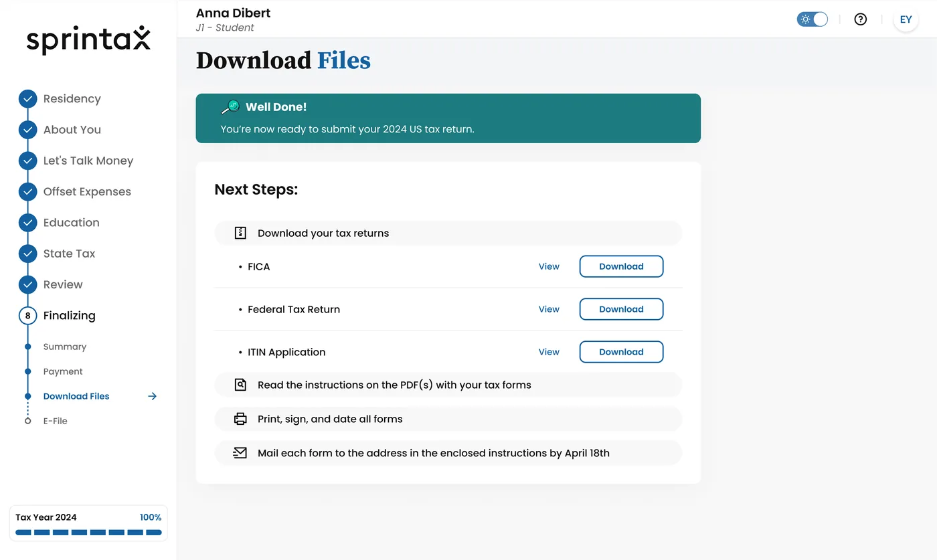Click the State Tax checkmark icon

point(27,254)
